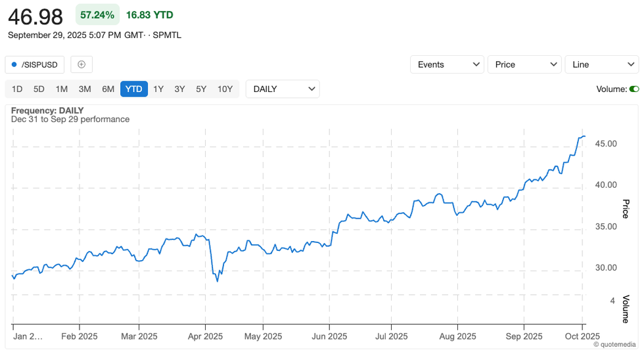Switch to 6M time range

point(108,89)
